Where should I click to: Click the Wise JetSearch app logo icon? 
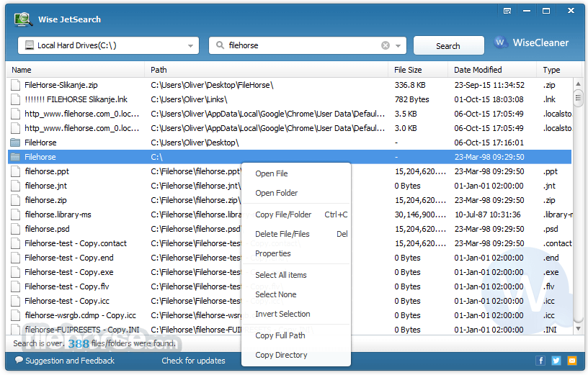pos(23,19)
